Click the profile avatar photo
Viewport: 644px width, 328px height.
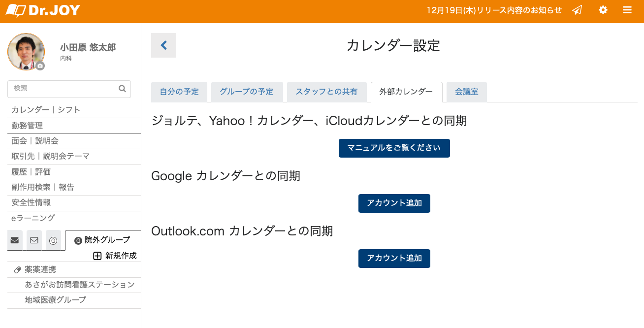pos(26,52)
